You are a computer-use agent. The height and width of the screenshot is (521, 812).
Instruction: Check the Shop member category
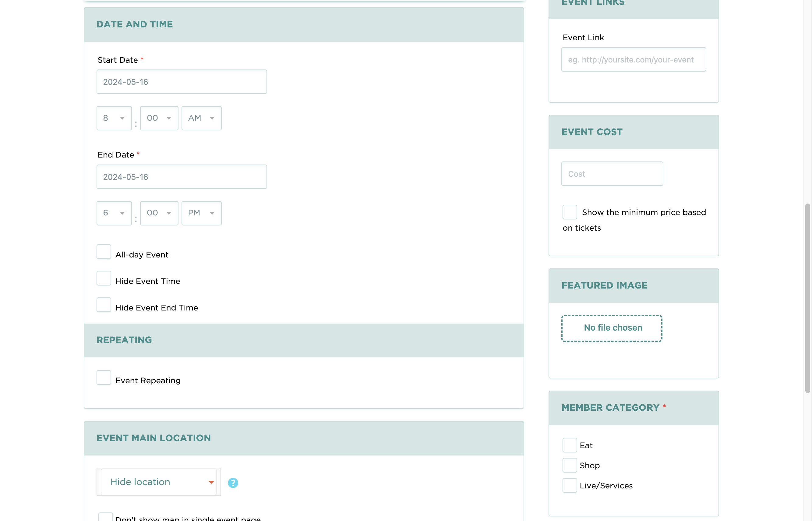570,465
